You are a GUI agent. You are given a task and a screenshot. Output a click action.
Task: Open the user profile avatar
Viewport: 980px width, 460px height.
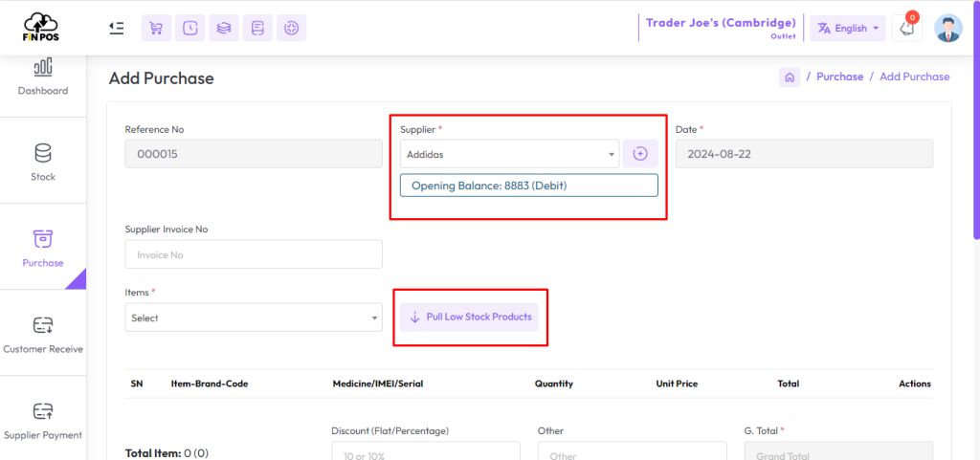948,28
